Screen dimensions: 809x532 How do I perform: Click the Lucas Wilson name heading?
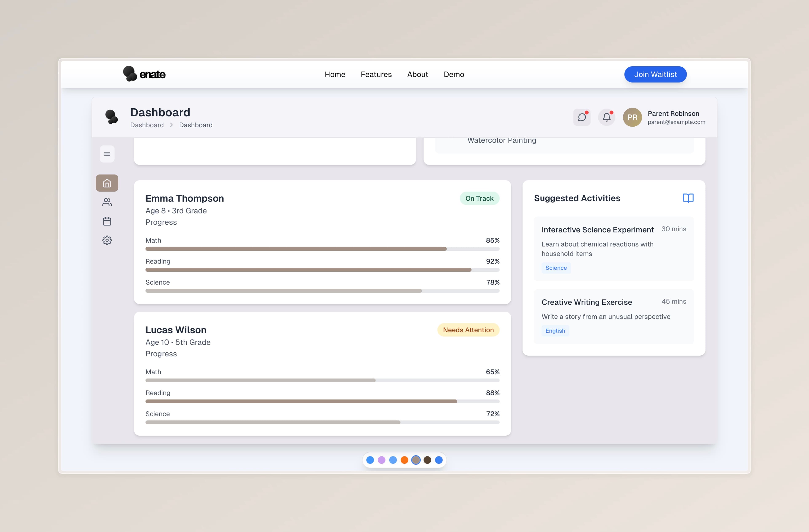176,330
